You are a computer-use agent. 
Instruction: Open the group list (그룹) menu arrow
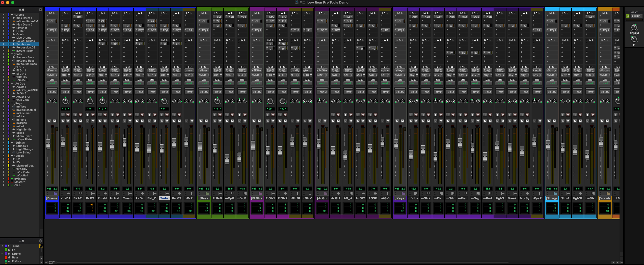[40, 241]
